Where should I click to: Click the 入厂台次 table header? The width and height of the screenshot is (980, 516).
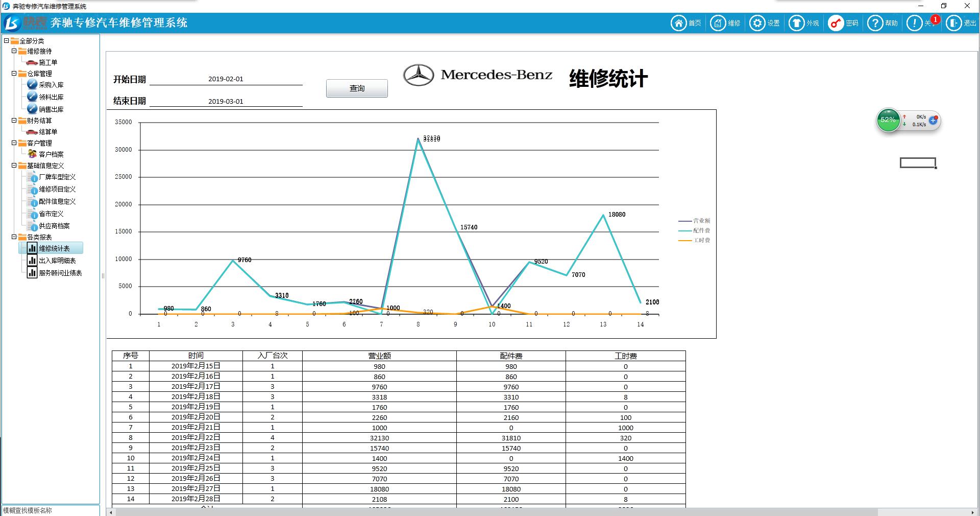point(273,356)
